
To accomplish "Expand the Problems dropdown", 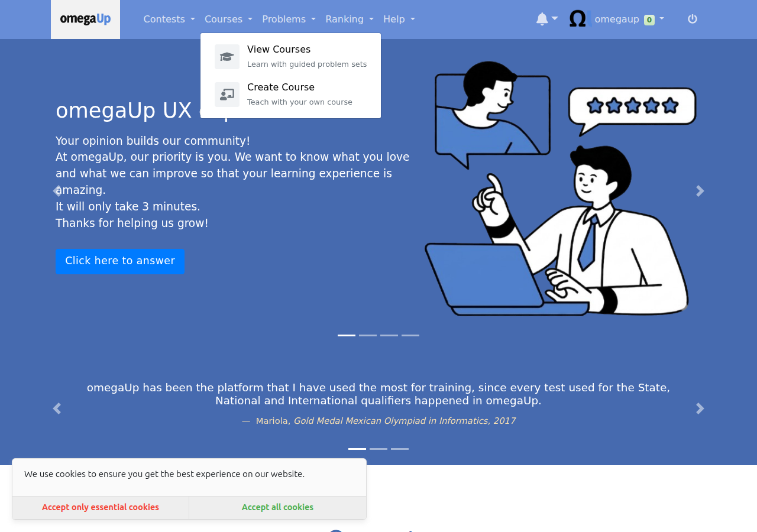I will coord(289,19).
